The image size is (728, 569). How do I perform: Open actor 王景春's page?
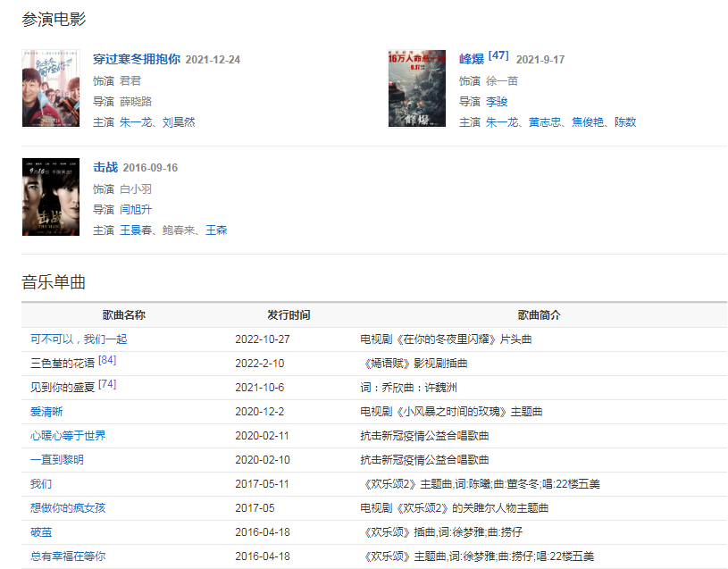pyautogui.click(x=136, y=230)
